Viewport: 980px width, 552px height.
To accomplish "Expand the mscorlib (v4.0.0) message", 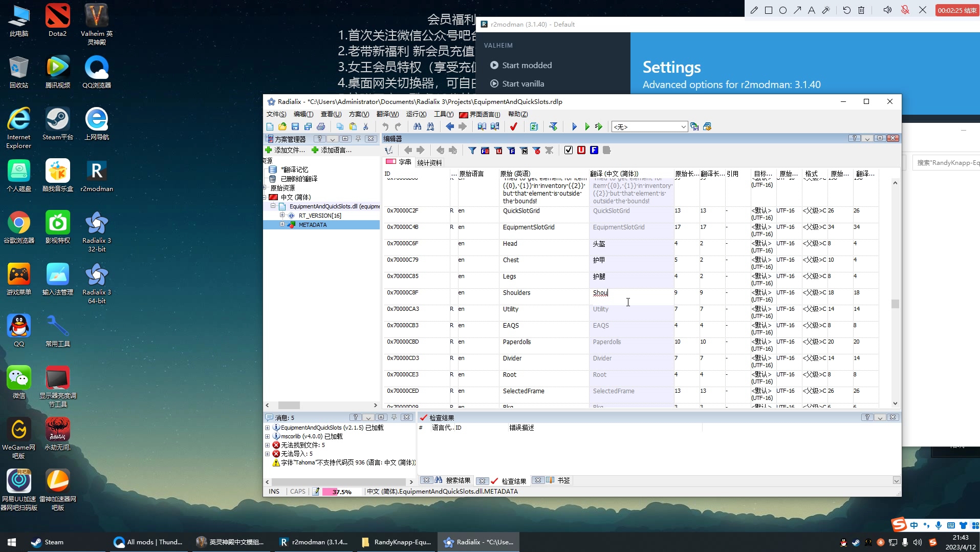I will click(x=267, y=436).
